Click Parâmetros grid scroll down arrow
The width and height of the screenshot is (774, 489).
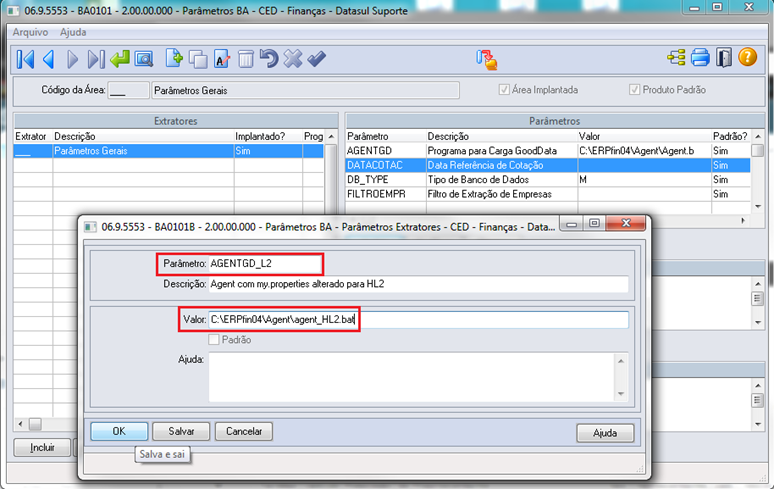758,206
